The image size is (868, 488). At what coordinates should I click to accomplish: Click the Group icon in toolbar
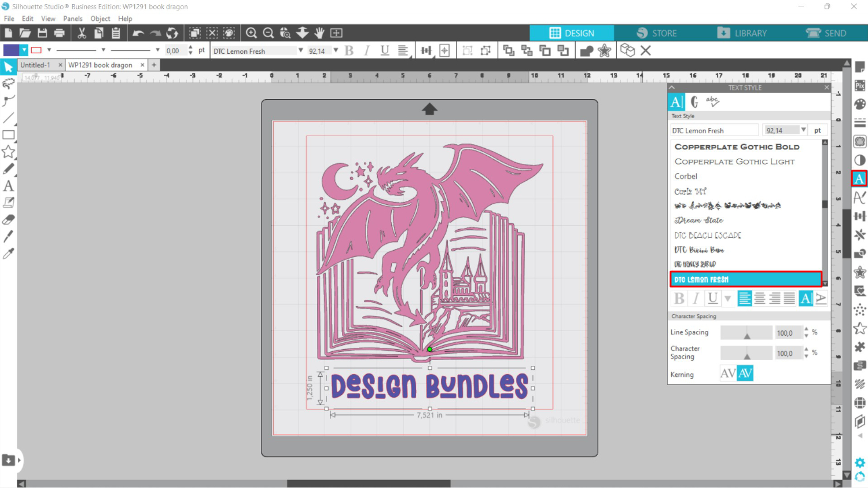(468, 50)
